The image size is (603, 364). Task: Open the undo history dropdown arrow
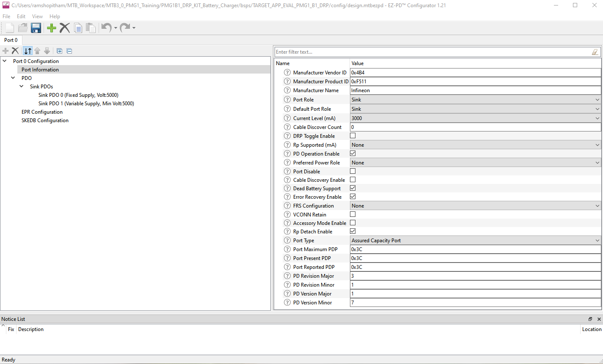116,28
